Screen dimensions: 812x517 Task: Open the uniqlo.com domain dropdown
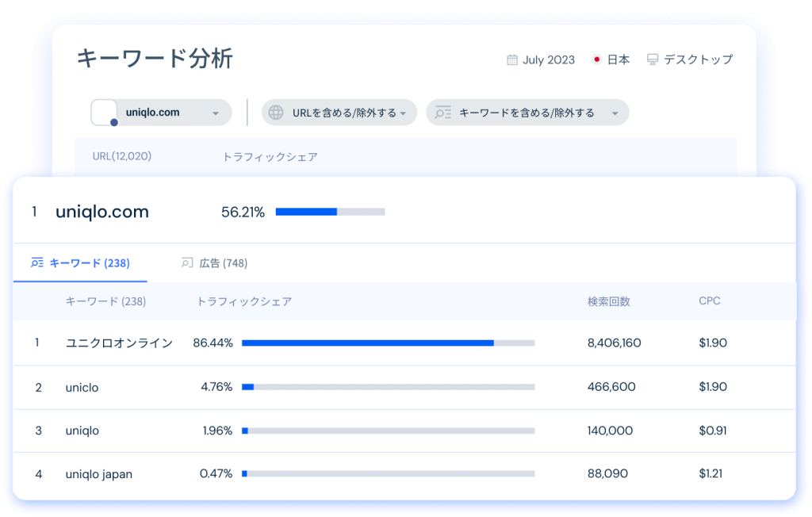pos(215,113)
